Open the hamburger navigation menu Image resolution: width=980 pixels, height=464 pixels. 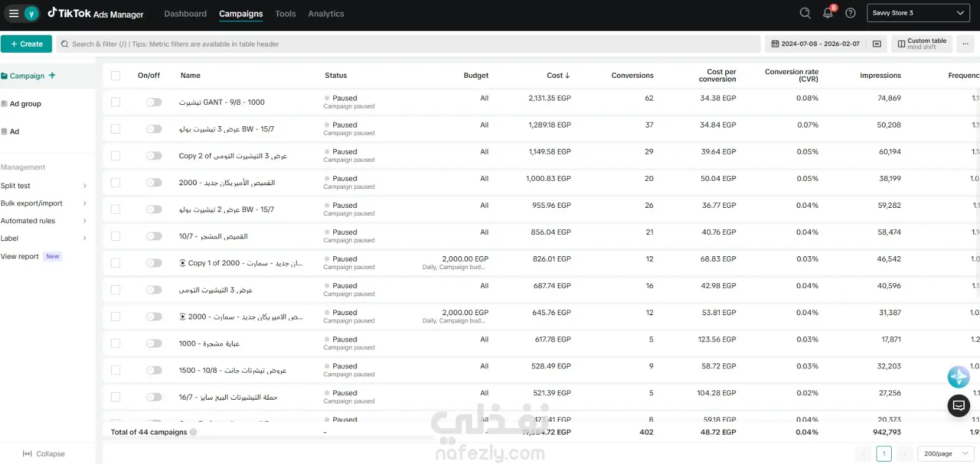pos(13,13)
